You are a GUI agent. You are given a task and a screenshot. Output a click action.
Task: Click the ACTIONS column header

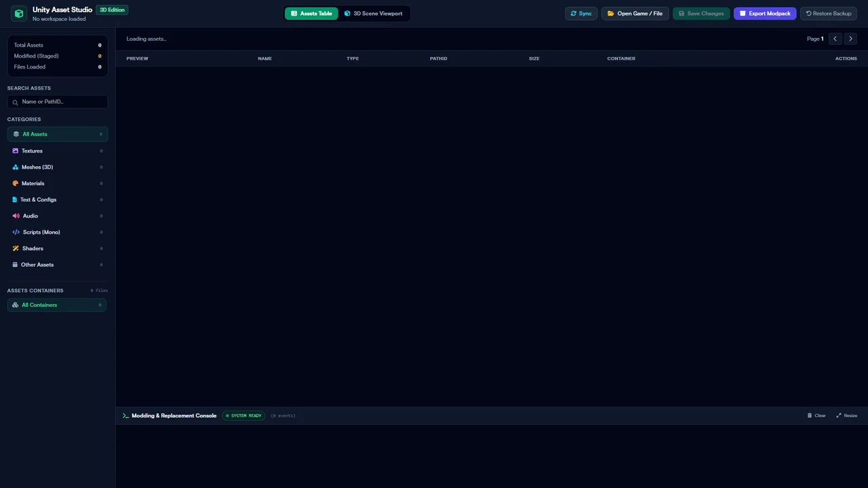click(846, 58)
